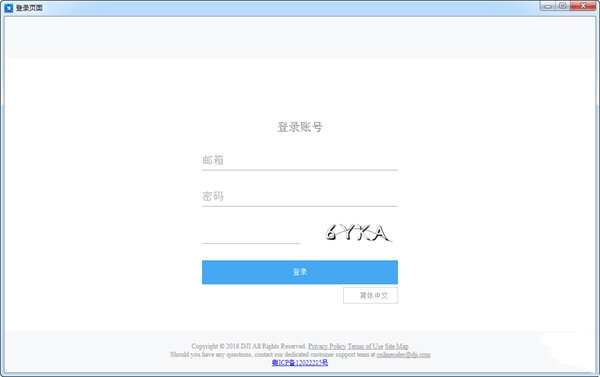The image size is (600, 377).
Task: Focus the captcha code input field
Action: pos(251,233)
